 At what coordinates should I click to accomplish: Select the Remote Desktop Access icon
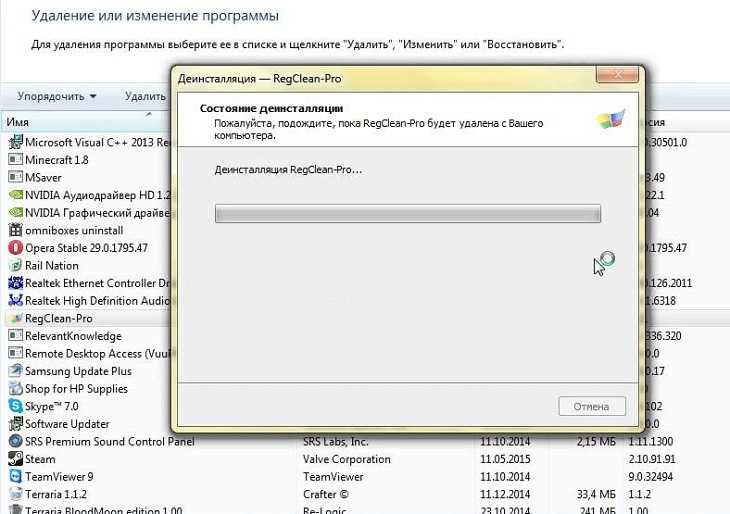(x=15, y=353)
